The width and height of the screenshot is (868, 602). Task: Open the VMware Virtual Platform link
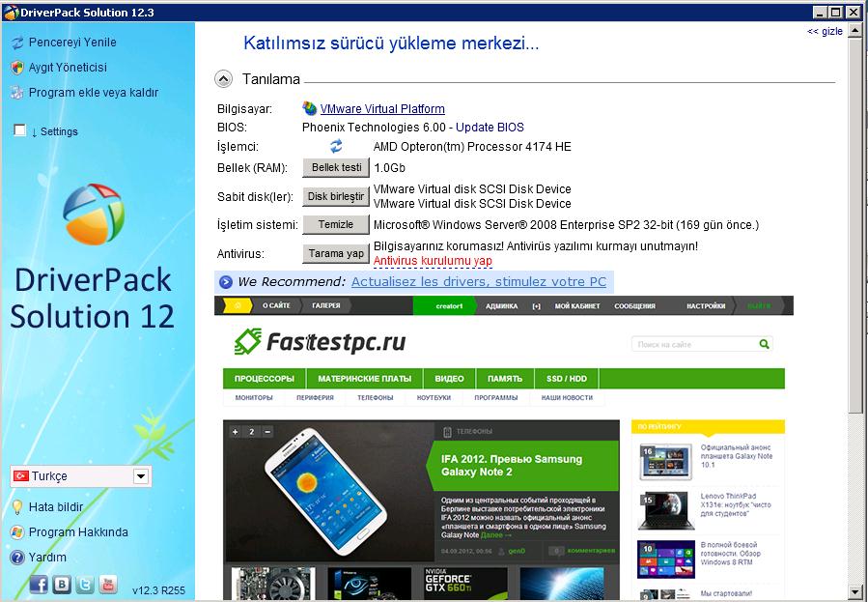point(382,109)
